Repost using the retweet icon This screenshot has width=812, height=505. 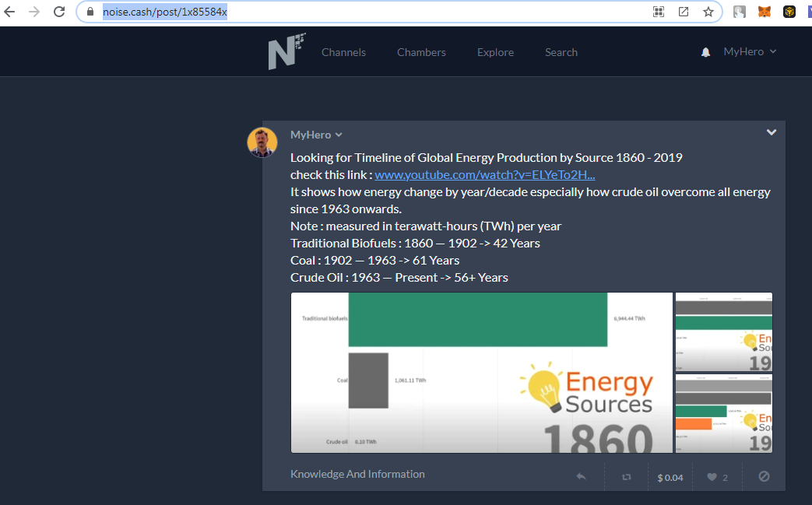626,477
